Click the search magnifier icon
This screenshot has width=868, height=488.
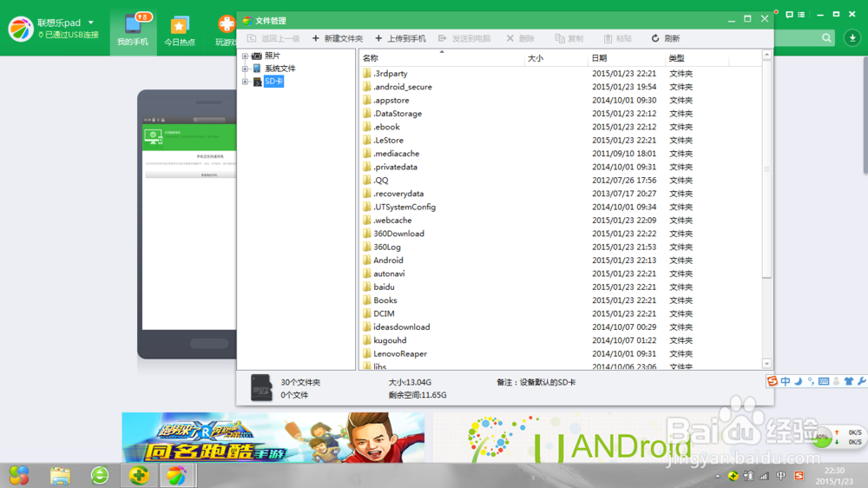pyautogui.click(x=826, y=37)
